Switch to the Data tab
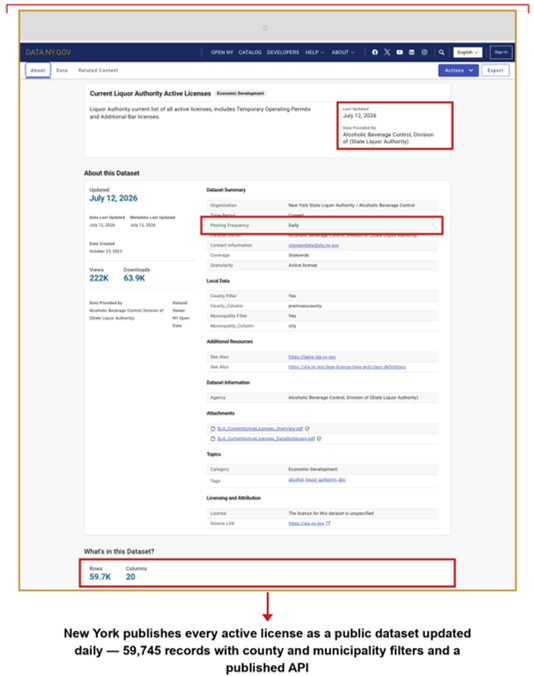The width and height of the screenshot is (534, 676). tap(62, 70)
